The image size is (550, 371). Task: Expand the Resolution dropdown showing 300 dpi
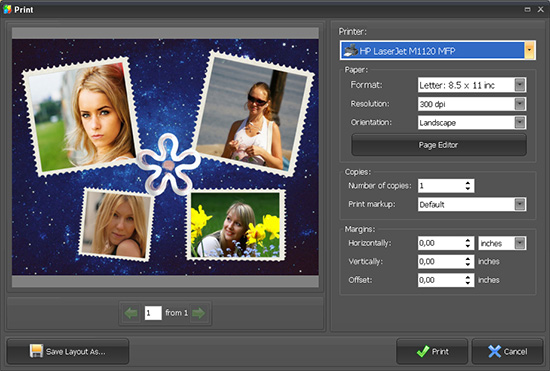(520, 104)
